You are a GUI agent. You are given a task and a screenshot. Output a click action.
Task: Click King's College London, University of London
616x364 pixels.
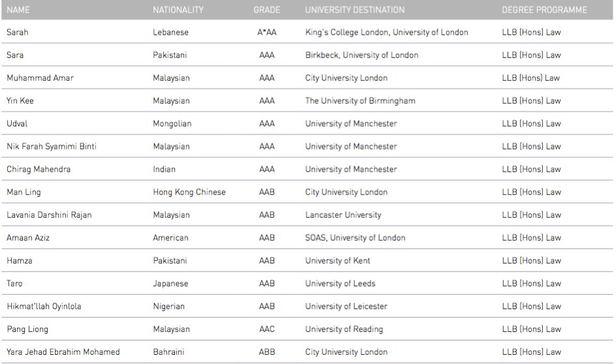(386, 32)
